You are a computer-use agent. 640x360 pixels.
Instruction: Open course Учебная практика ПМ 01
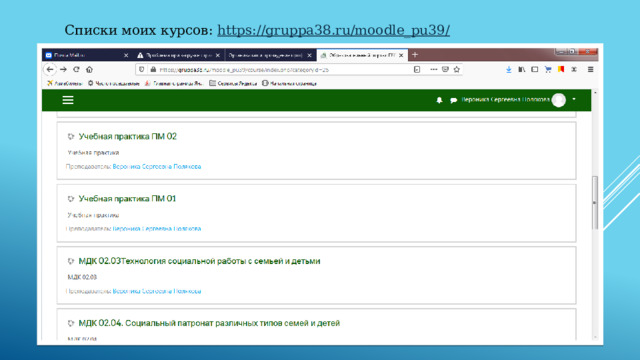click(x=127, y=199)
